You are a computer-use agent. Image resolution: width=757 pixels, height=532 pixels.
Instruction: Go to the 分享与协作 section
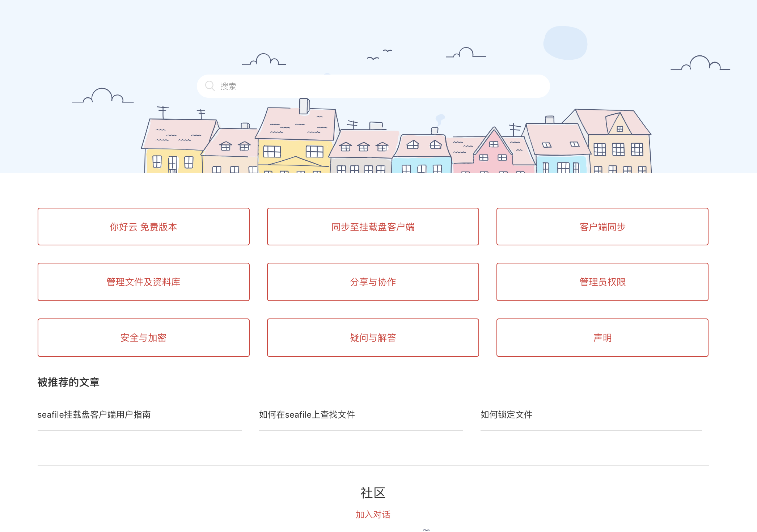[373, 282]
